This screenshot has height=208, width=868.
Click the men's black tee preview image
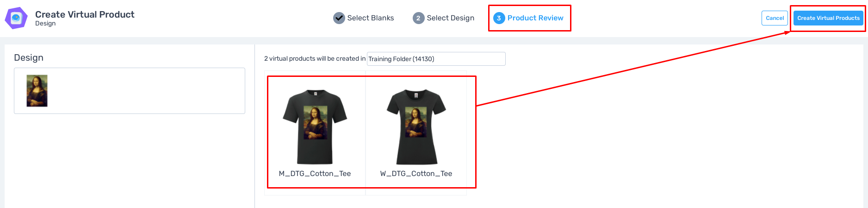coord(315,126)
